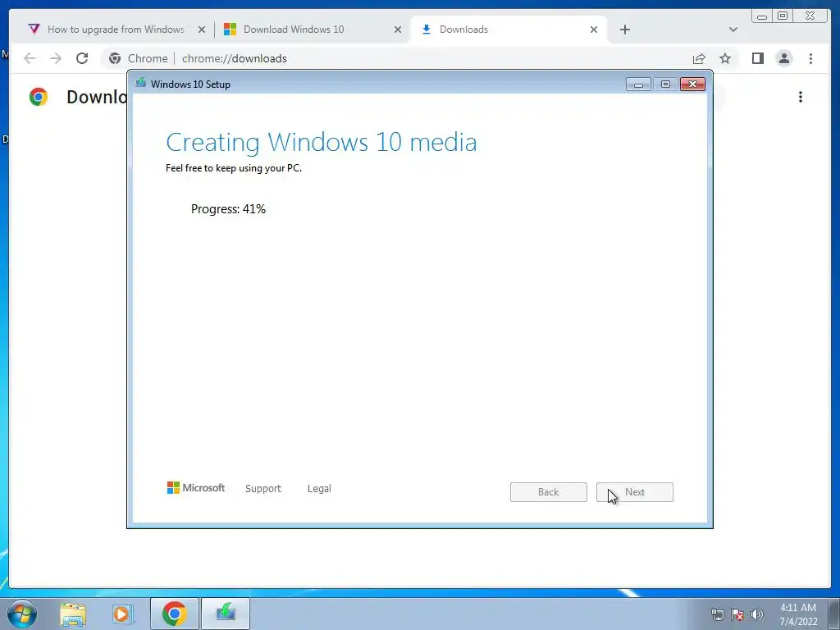Switch to the How to upgrade from Windows tab
The width and height of the screenshot is (840, 630).
[x=115, y=30]
